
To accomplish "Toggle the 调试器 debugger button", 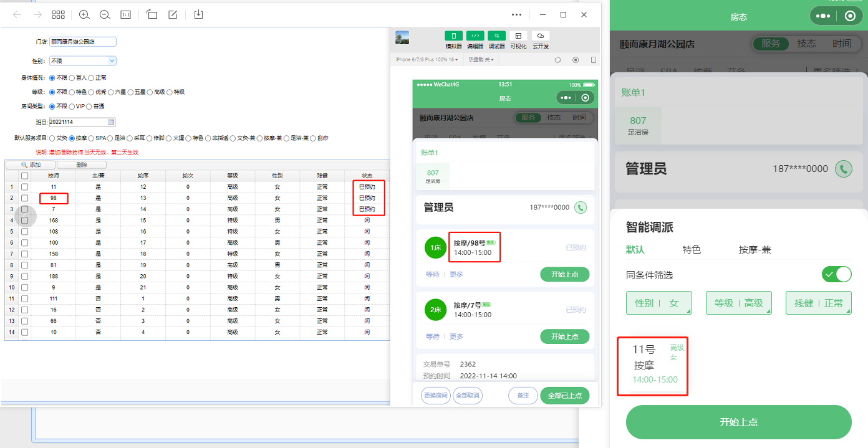I will tap(496, 36).
